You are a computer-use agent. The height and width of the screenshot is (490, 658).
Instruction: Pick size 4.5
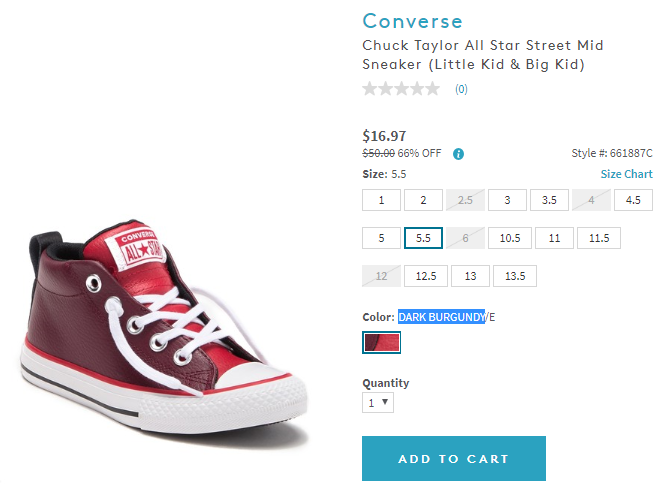(633, 200)
